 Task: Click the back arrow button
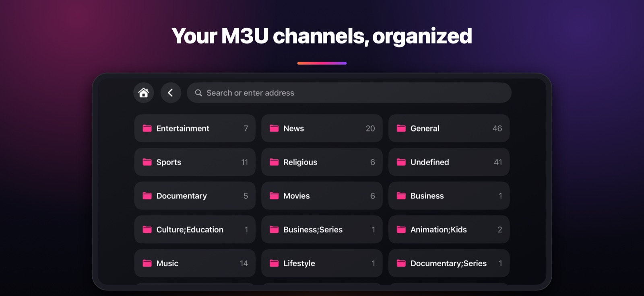(171, 93)
